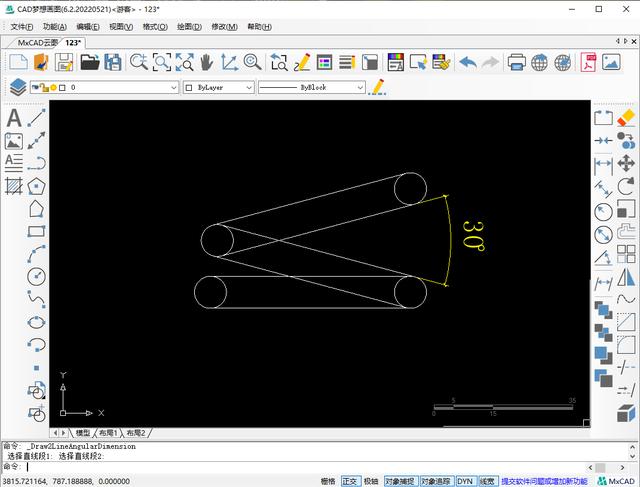Click the color palette properties icon
The image size is (640, 487).
[396, 63]
